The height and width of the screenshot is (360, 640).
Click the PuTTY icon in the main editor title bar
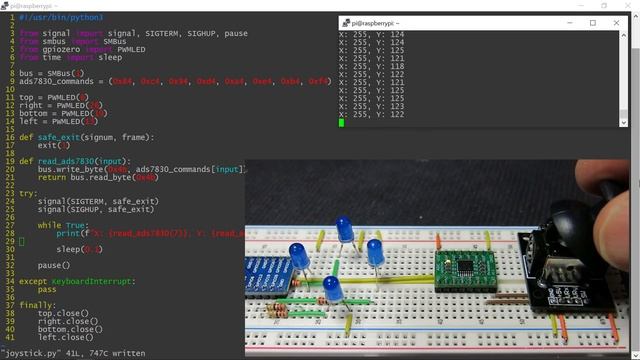[x=5, y=5]
